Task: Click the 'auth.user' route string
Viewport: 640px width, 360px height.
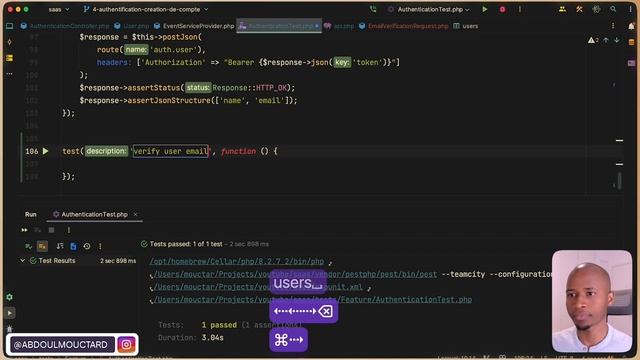Action: tap(174, 49)
